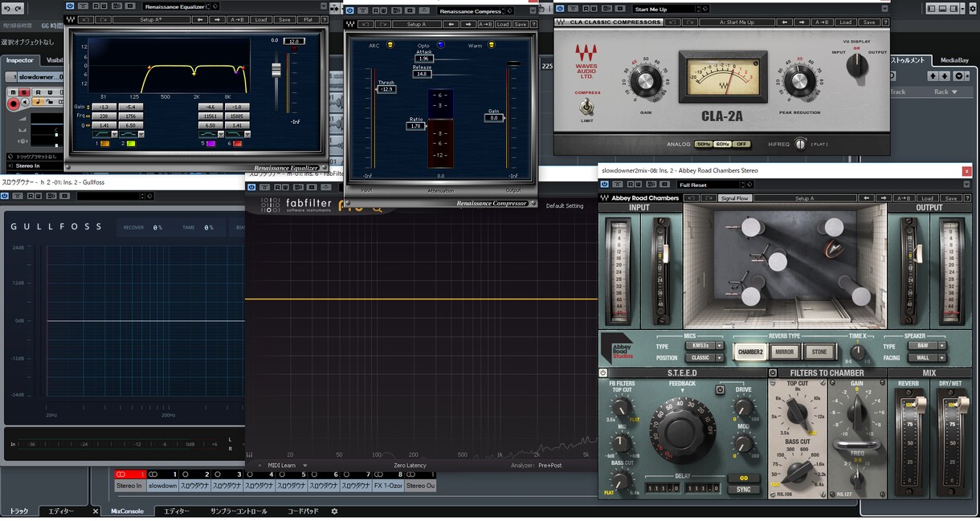Toggle Opto mode in Renaissance Compressor

(x=441, y=46)
